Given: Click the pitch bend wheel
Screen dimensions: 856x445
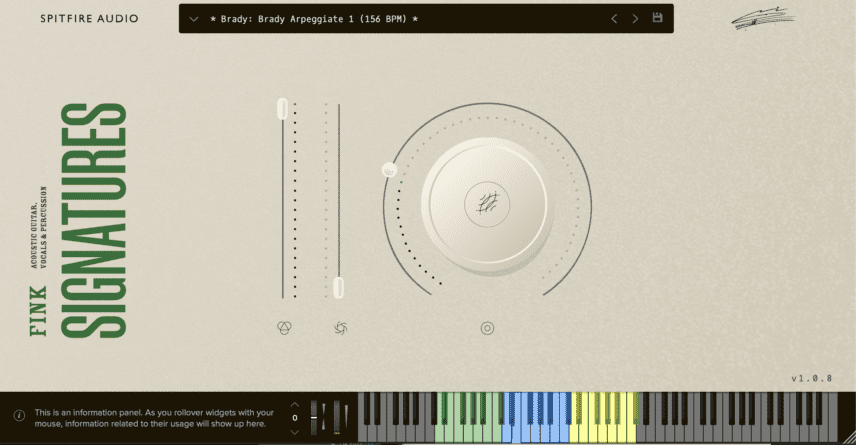Looking at the screenshot, I should coord(314,418).
